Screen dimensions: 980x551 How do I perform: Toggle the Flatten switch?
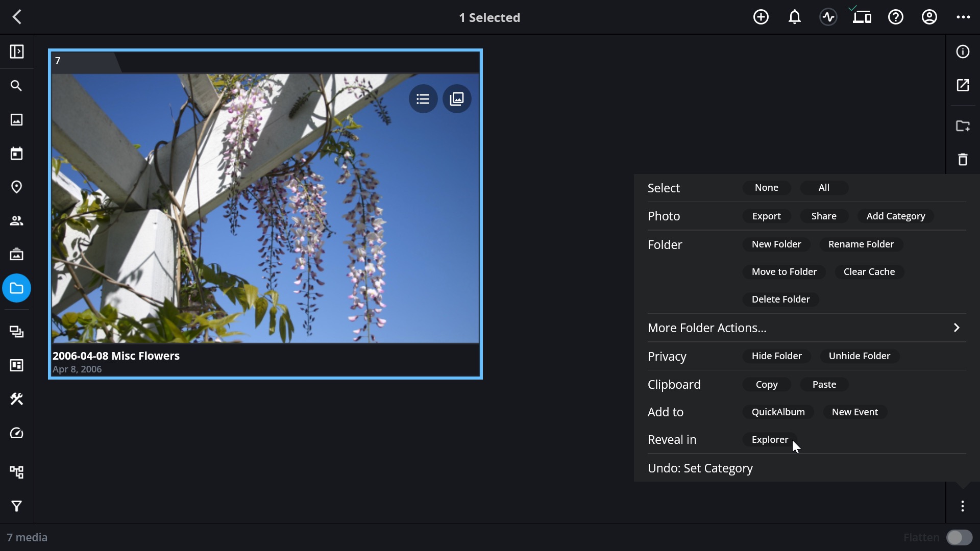[959, 537]
